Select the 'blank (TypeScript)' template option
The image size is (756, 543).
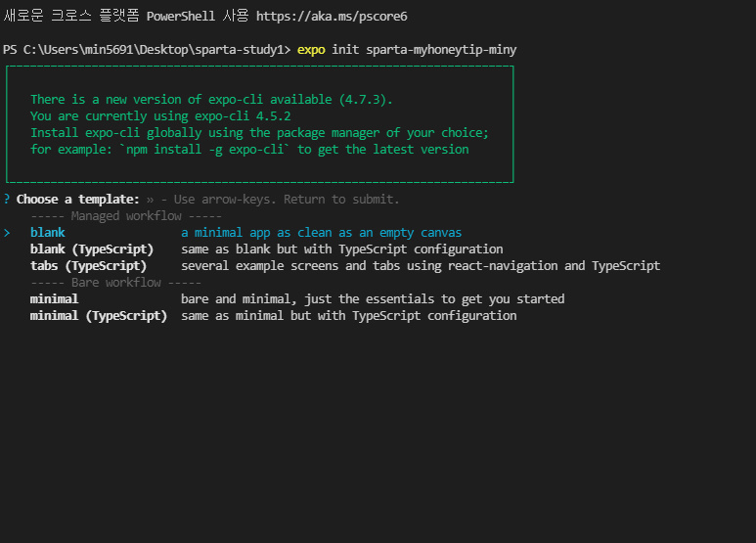pos(92,249)
